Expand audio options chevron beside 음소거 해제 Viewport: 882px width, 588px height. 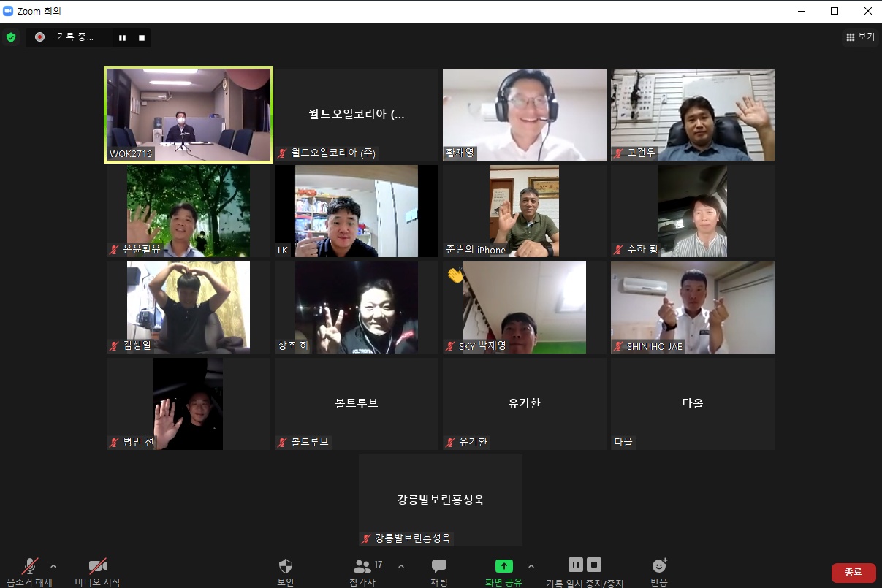coord(53,566)
